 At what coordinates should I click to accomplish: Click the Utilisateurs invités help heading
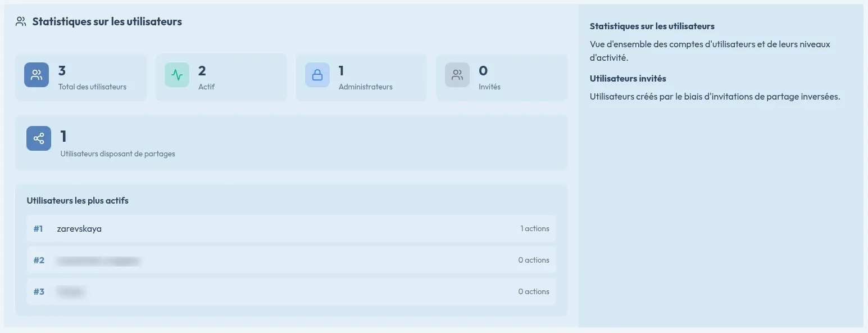click(x=628, y=79)
